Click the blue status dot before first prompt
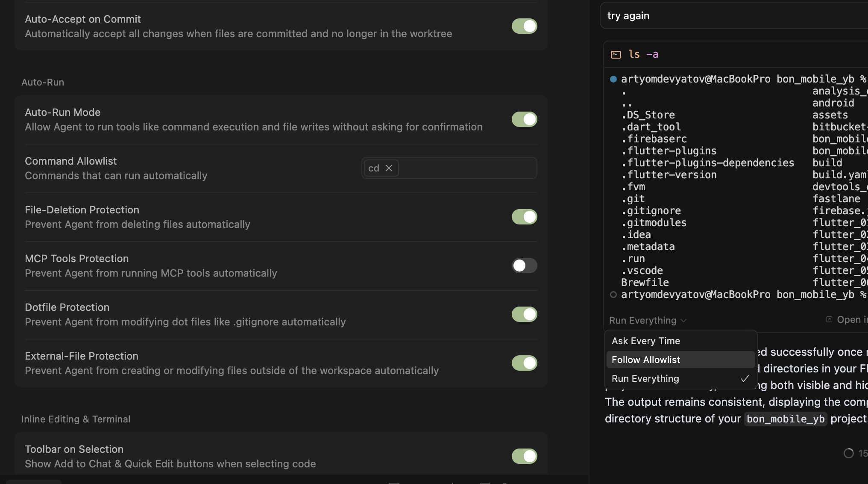The image size is (868, 484). [613, 79]
